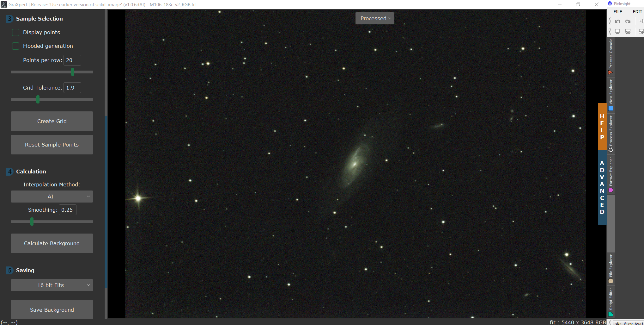This screenshot has width=644, height=325.
Task: Restore the GraXpert window size
Action: coord(578,4)
